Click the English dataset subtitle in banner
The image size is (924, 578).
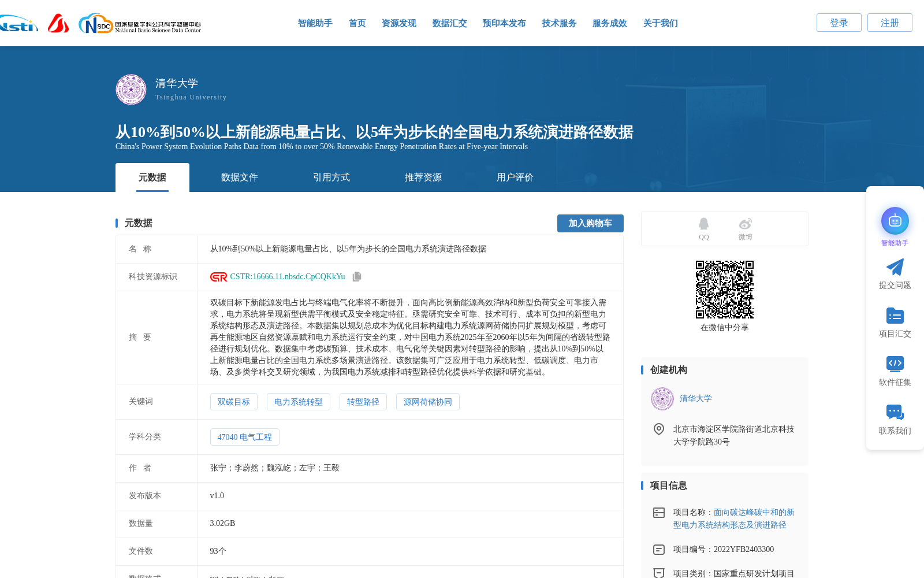click(x=322, y=147)
